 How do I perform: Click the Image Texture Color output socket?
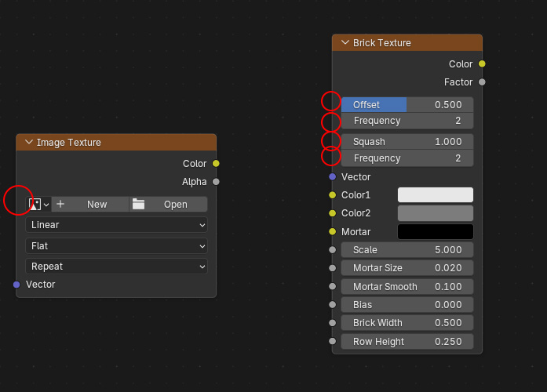tap(216, 163)
